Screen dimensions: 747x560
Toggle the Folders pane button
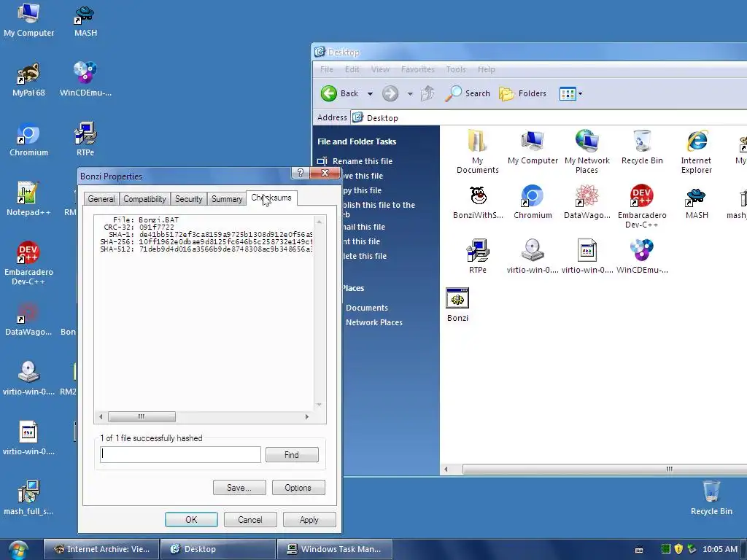522,93
